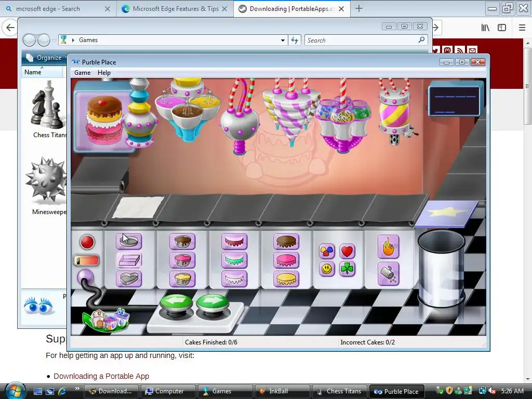Pick the white filling icing button
This screenshot has width=532, height=399.
[x=234, y=279]
